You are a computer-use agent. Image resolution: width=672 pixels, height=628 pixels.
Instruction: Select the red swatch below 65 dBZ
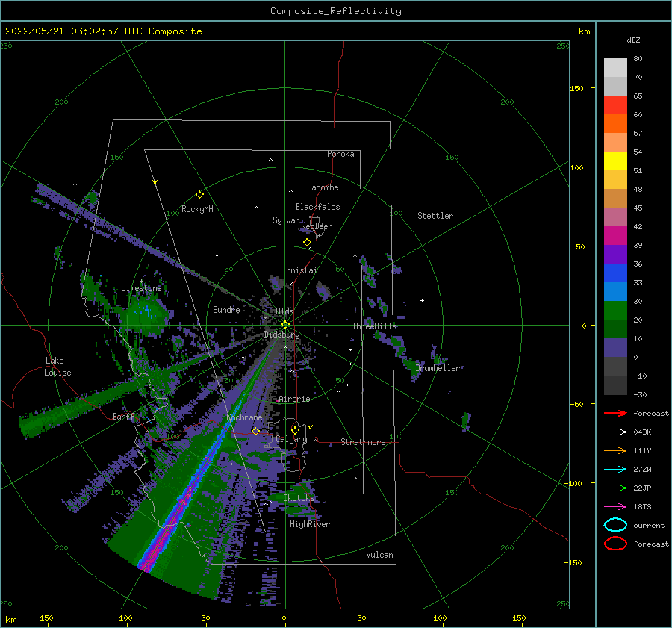pos(615,105)
